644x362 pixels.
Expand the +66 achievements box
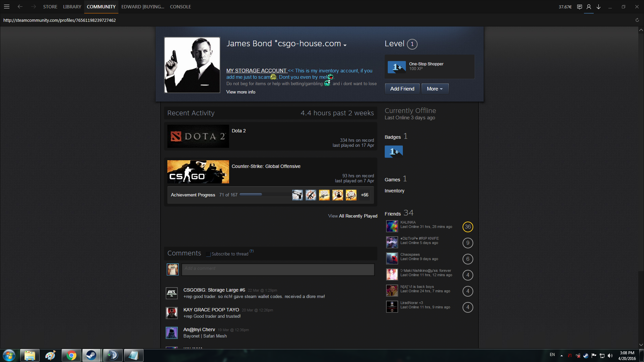pyautogui.click(x=365, y=195)
